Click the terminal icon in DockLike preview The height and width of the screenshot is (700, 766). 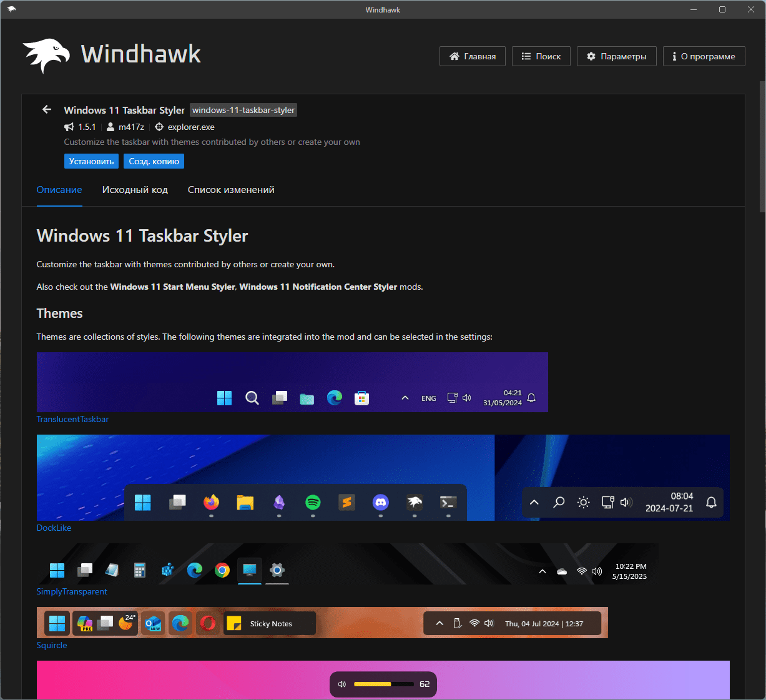pos(448,502)
